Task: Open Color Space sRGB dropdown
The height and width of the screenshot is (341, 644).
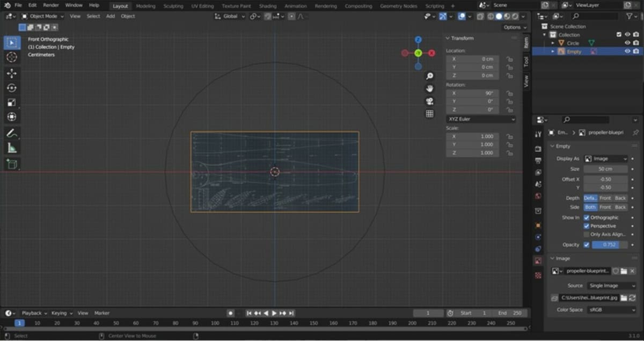Action: pyautogui.click(x=611, y=310)
